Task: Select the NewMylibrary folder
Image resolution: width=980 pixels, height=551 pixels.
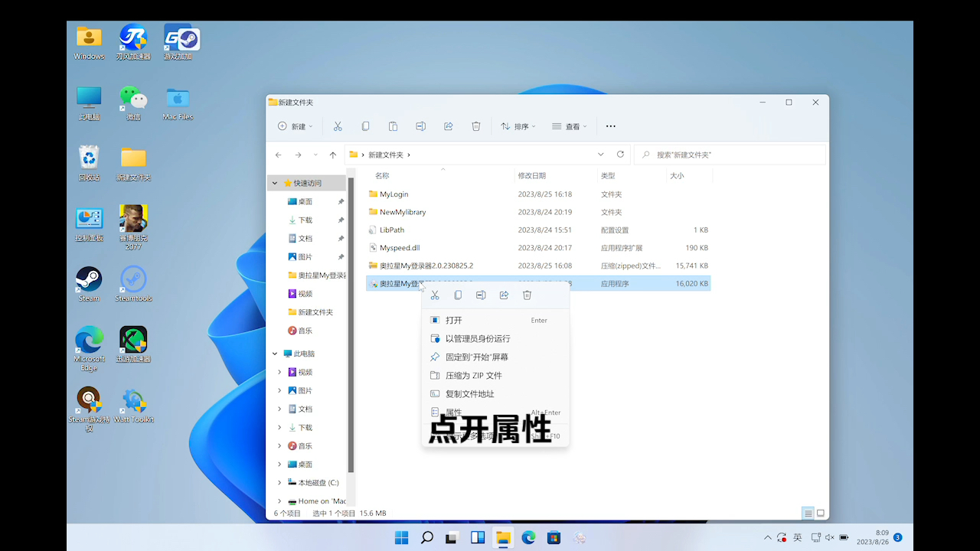Action: pyautogui.click(x=538, y=212)
